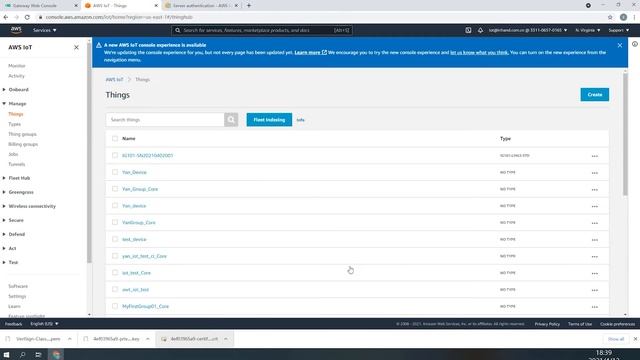This screenshot has width=640, height=360.
Task: Check the box for awt_iot_test
Action: point(115,289)
